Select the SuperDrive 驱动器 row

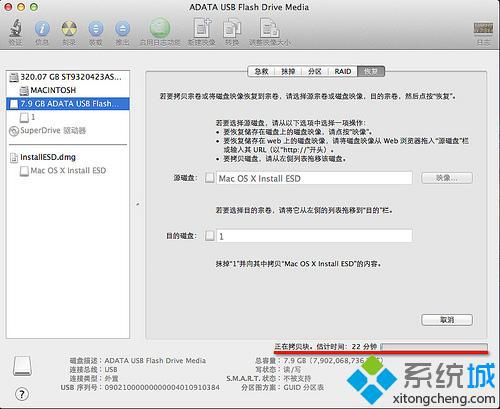pyautogui.click(x=68, y=130)
